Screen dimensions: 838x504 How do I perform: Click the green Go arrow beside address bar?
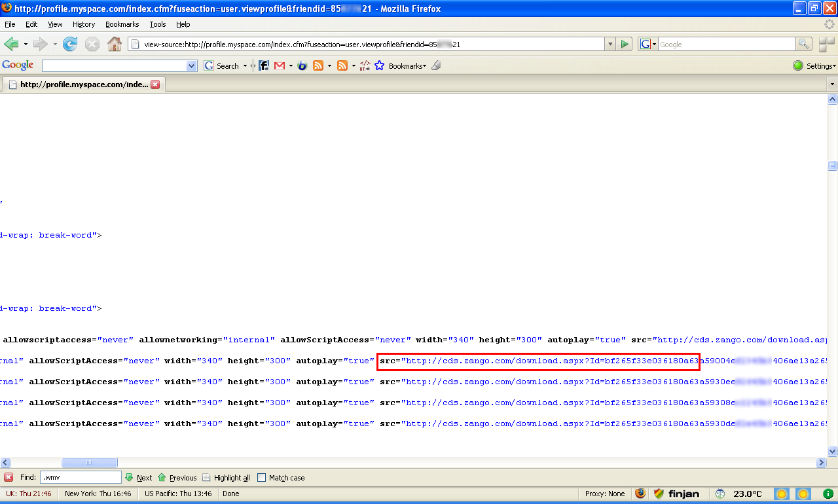point(625,44)
